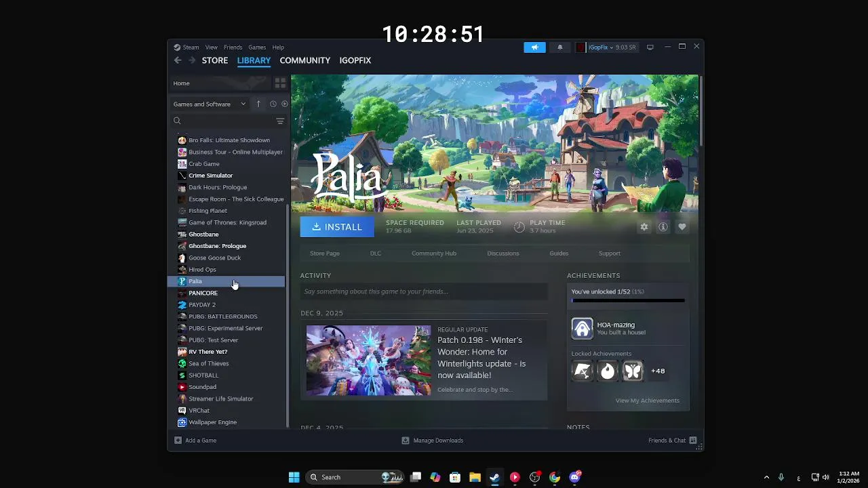Toggle the sort-order up arrow
The height and width of the screenshot is (488, 868).
point(258,104)
